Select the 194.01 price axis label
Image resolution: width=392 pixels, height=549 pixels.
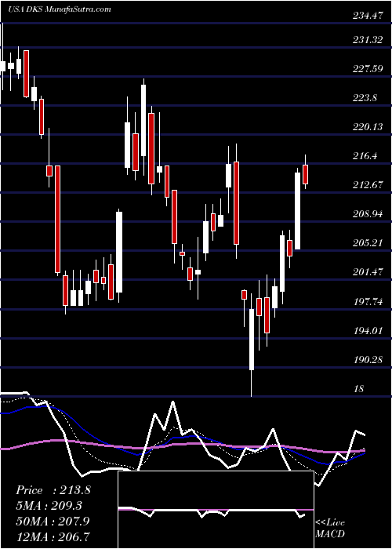tap(367, 330)
